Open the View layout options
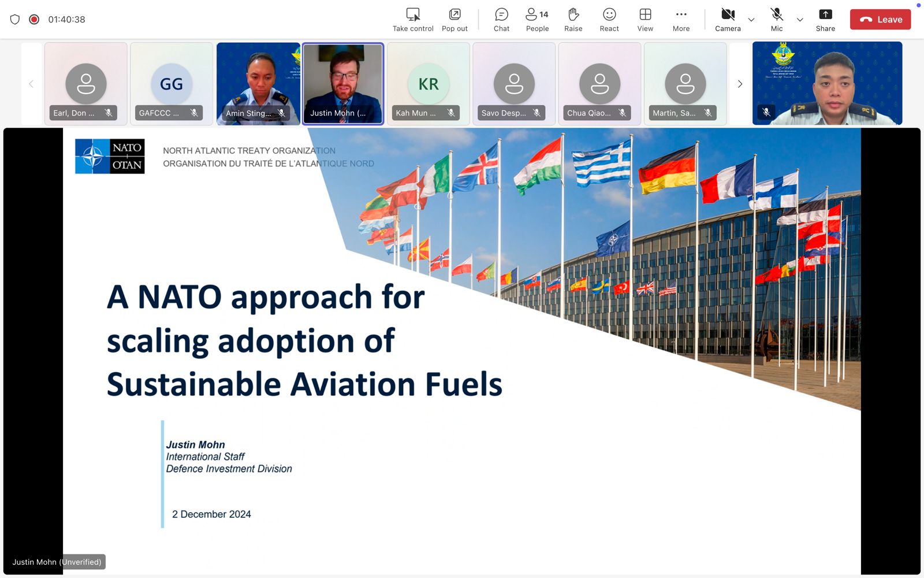The height and width of the screenshot is (578, 924). [x=645, y=20]
